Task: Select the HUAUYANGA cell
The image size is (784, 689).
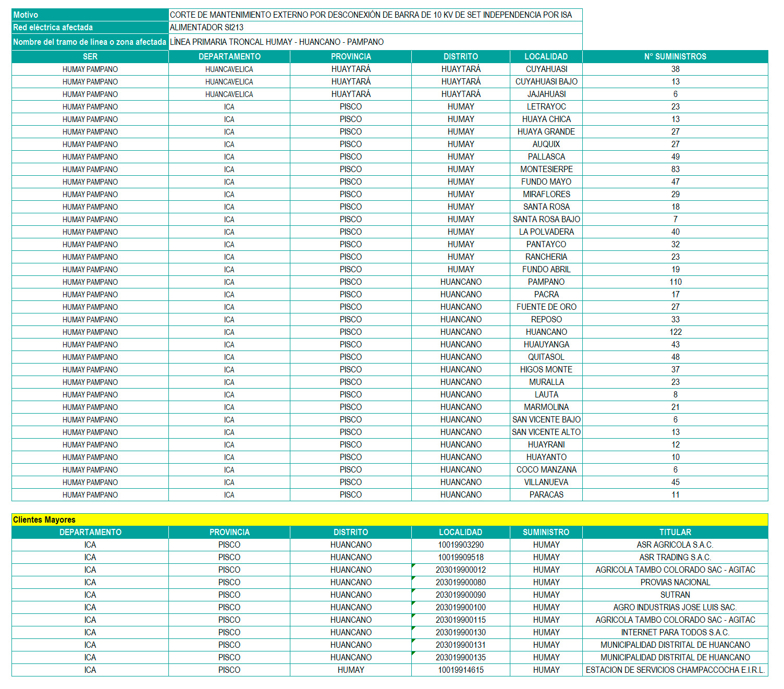Action: click(x=546, y=345)
